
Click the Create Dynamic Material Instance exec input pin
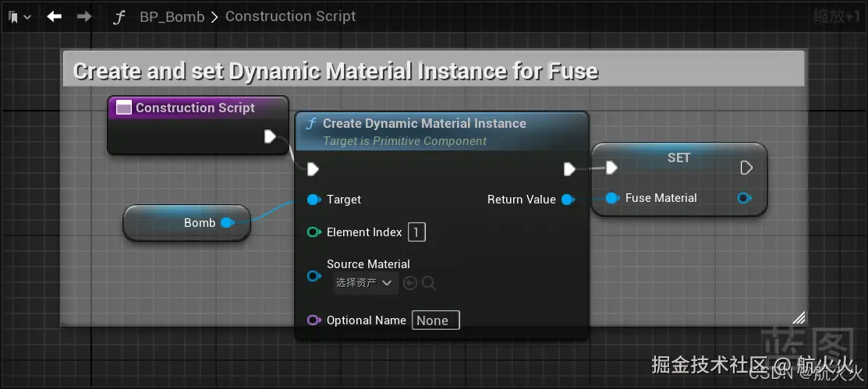click(313, 168)
